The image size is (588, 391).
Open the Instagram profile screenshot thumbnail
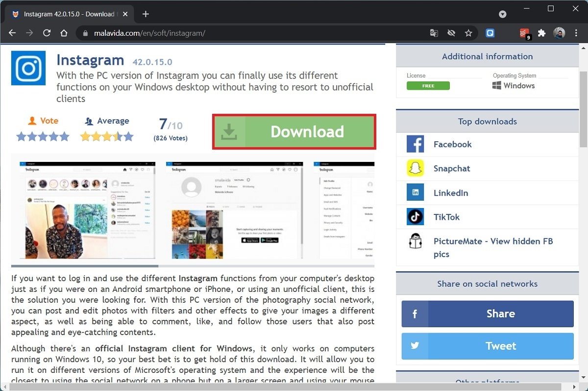tap(234, 209)
